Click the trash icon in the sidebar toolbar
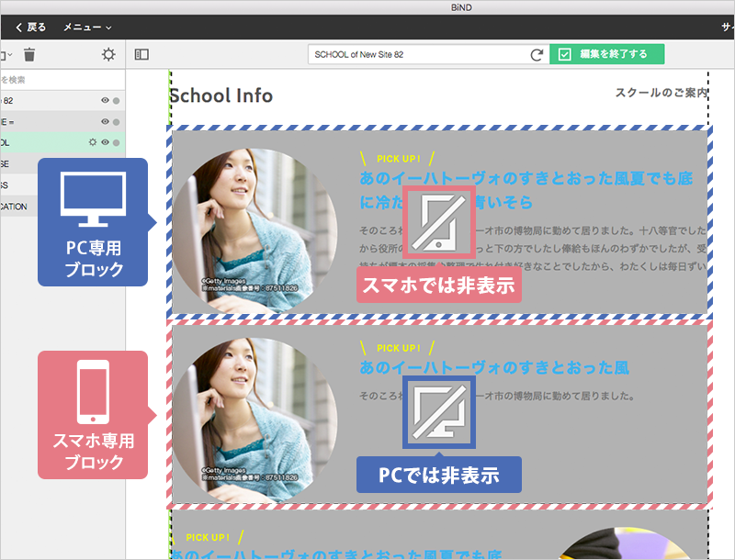The height and width of the screenshot is (560, 735). 30,55
